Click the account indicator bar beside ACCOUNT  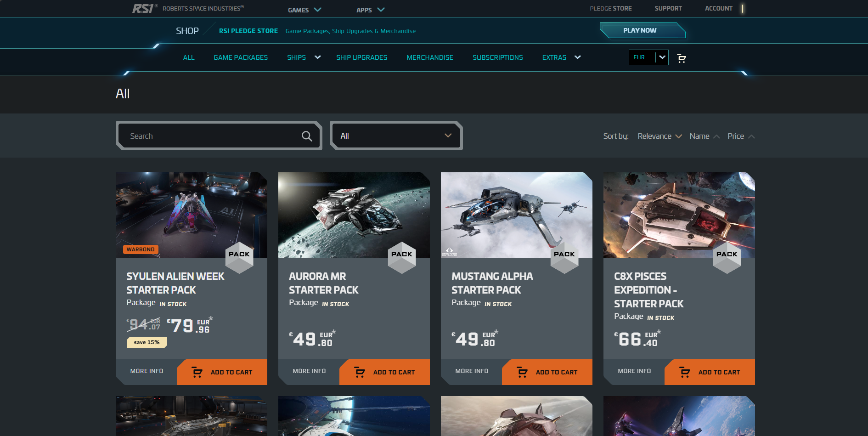[743, 8]
